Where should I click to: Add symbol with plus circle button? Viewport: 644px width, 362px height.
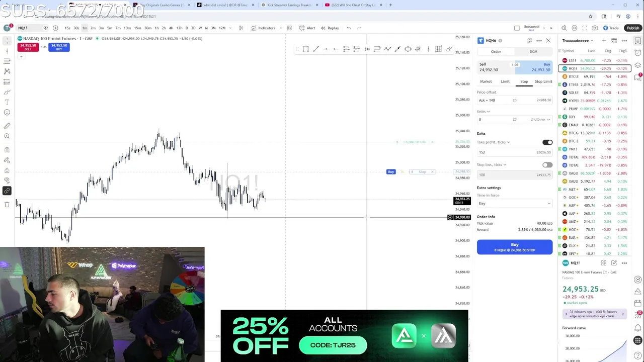tap(55, 28)
